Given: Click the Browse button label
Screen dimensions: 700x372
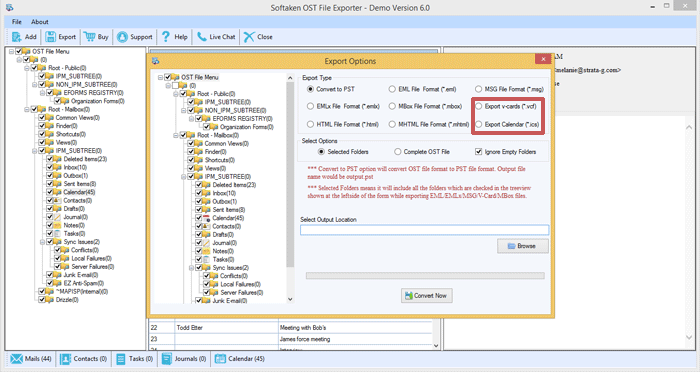Looking at the screenshot, I should pos(526,246).
